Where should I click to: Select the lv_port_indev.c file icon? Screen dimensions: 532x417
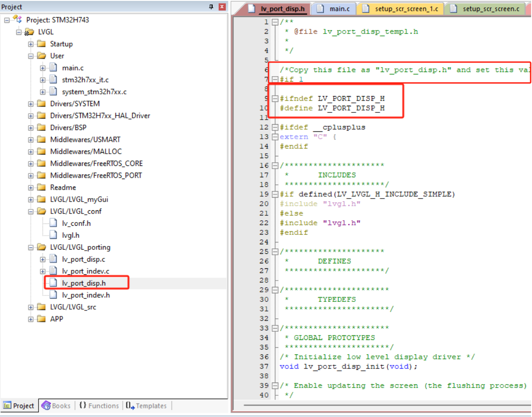click(x=53, y=271)
